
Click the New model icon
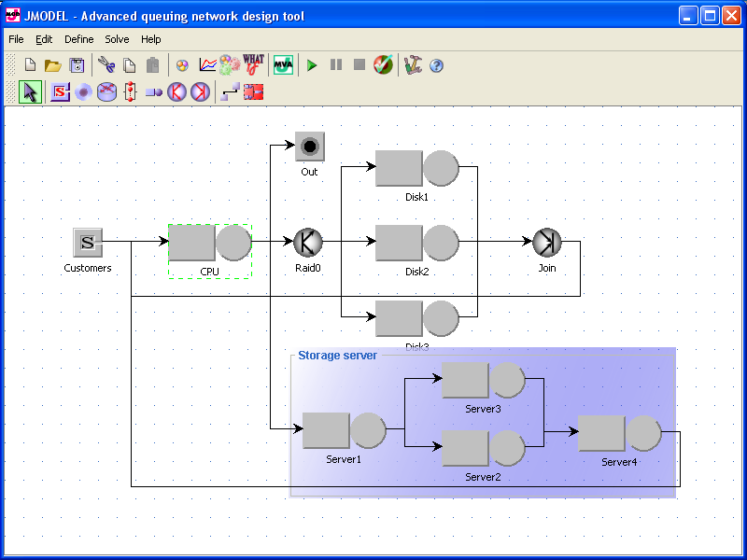click(x=30, y=65)
